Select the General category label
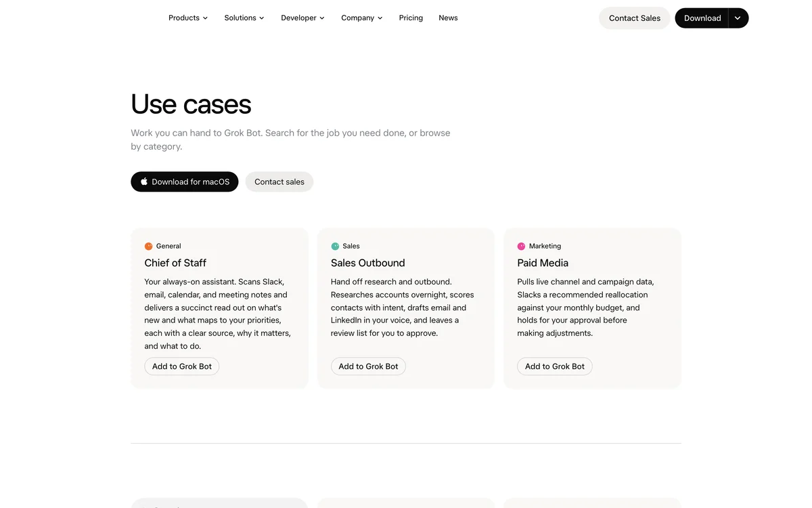812x508 pixels. [x=168, y=246]
